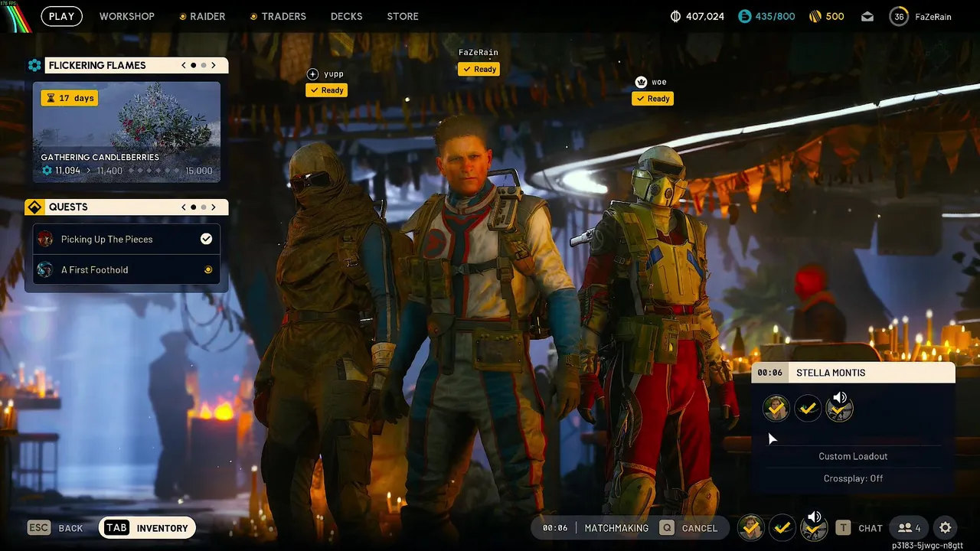Viewport: 980px width, 551px height.
Task: Click the Matchmaking status label
Action: [616, 528]
